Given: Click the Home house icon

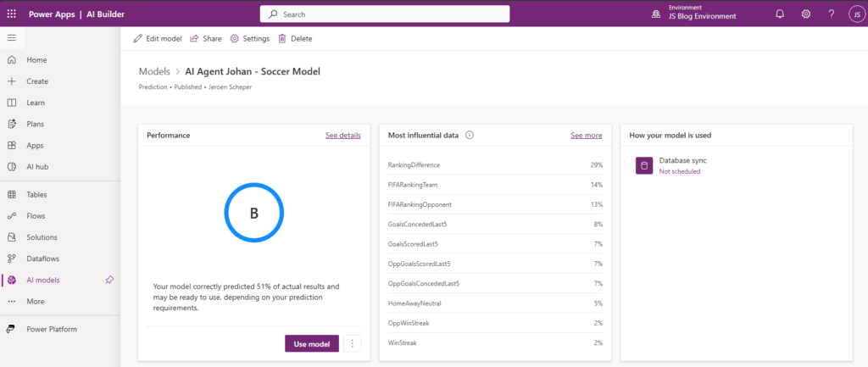Looking at the screenshot, I should pyautogui.click(x=12, y=60).
